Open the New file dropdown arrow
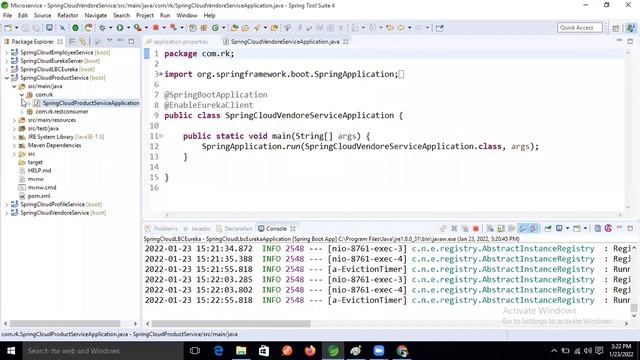 tap(16, 28)
